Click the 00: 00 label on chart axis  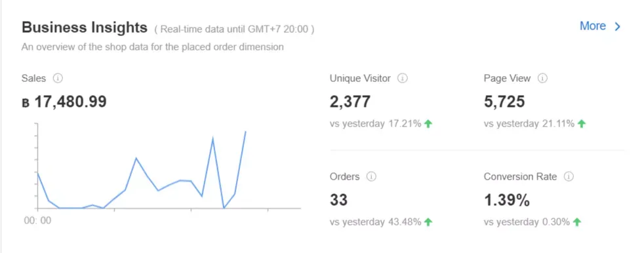[37, 221]
